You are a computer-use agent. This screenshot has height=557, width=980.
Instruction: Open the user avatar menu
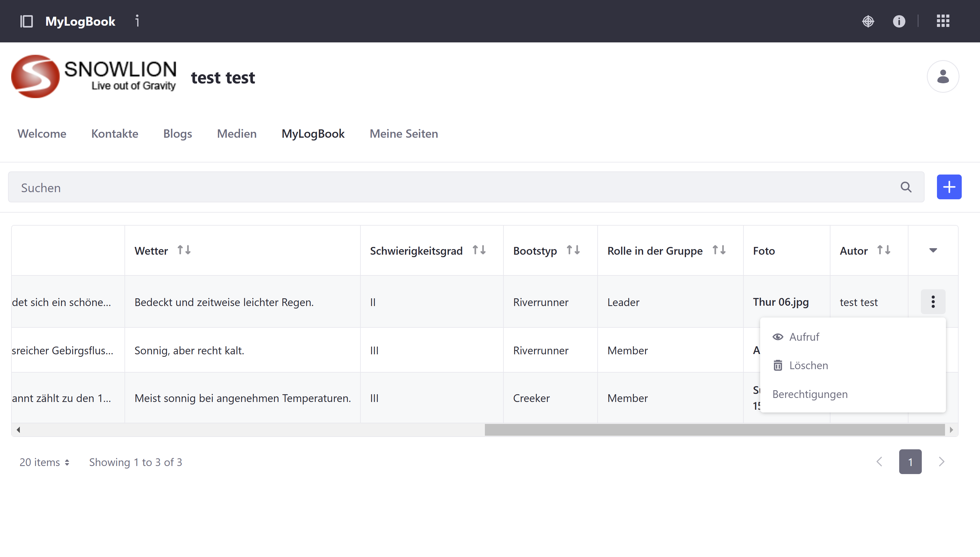pyautogui.click(x=943, y=76)
